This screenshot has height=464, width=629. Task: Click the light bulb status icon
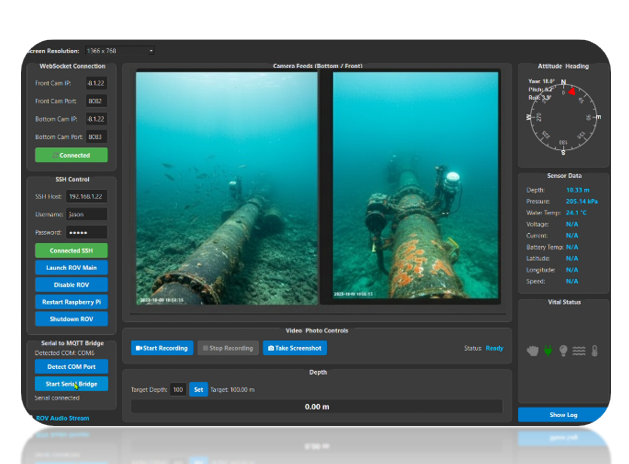tap(563, 351)
